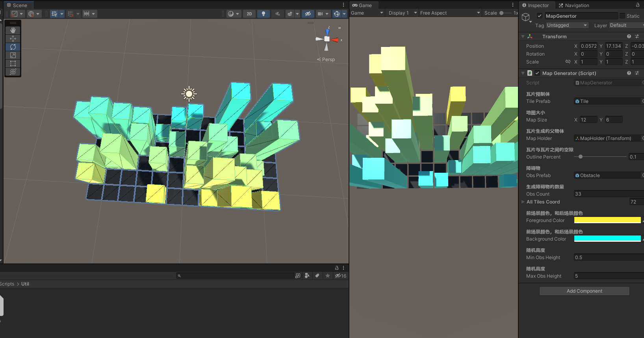The height and width of the screenshot is (338, 644).
Task: Open the Display 1 dropdown
Action: [403, 13]
